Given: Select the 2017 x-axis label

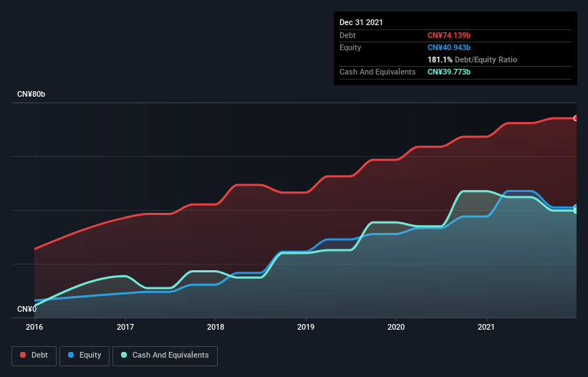Looking at the screenshot, I should (125, 327).
